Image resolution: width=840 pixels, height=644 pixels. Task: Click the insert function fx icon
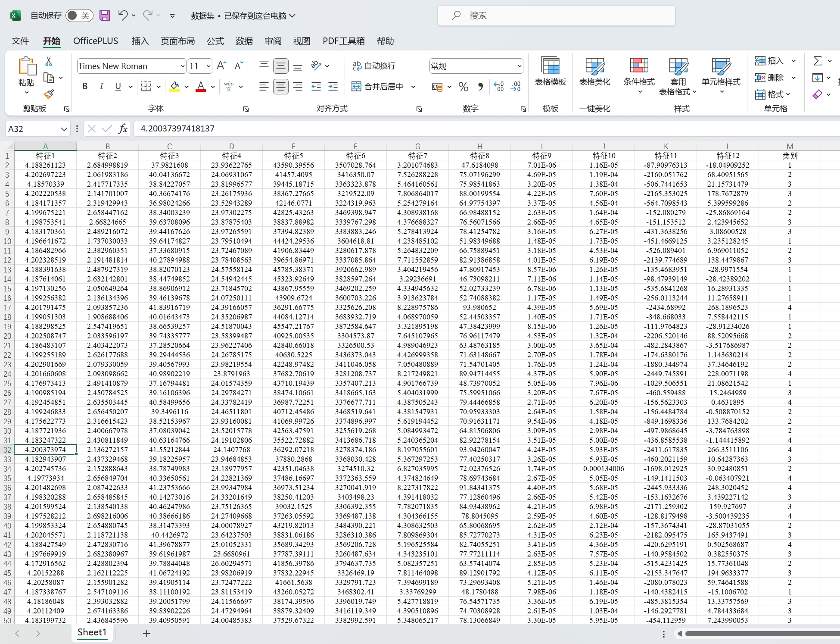123,128
